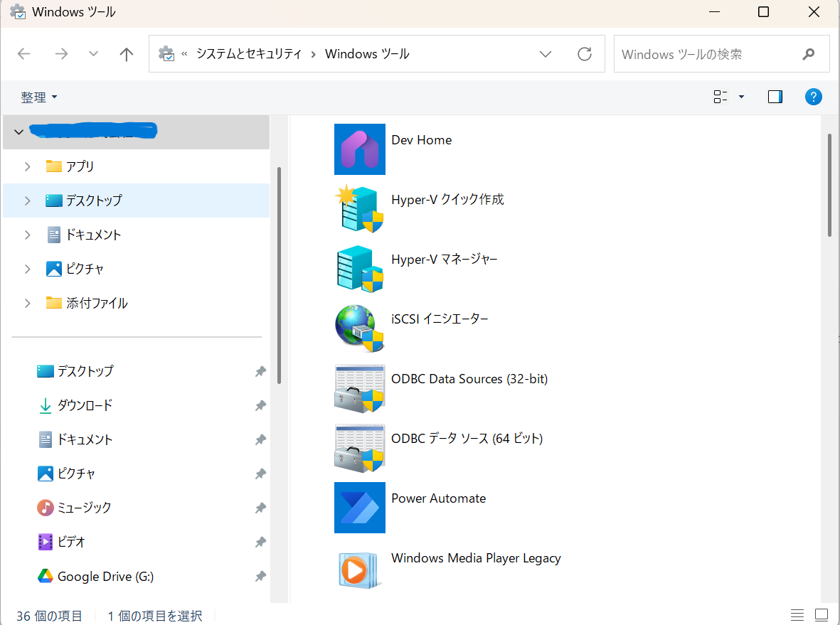Open the recent locations dropdown
This screenshot has width=840, height=625.
tap(93, 53)
